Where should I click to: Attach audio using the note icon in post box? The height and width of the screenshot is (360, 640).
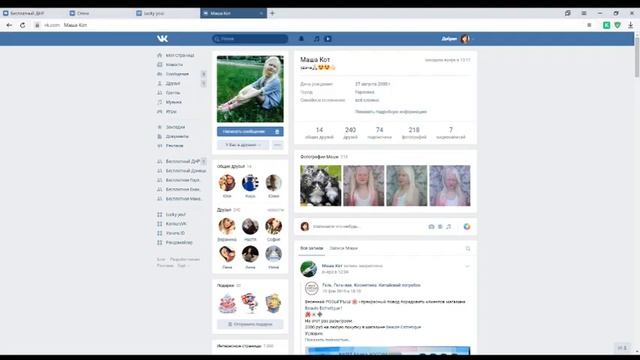(x=449, y=227)
